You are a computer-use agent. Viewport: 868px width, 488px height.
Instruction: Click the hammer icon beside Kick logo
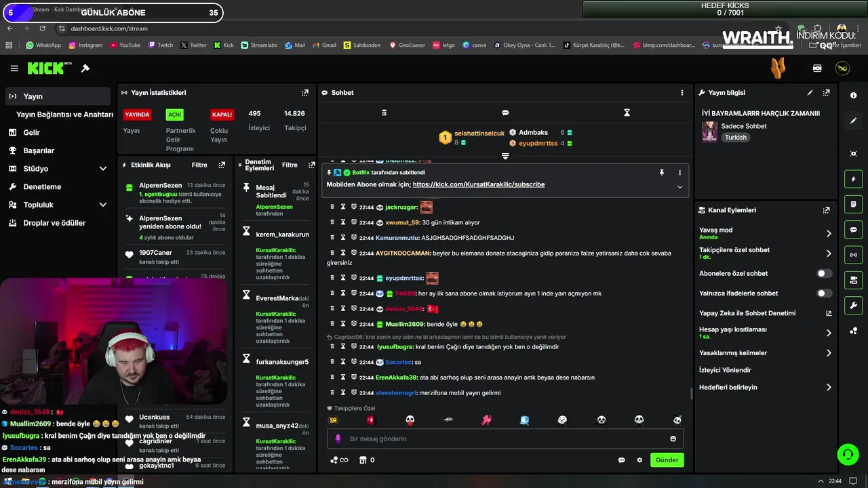pyautogui.click(x=85, y=68)
